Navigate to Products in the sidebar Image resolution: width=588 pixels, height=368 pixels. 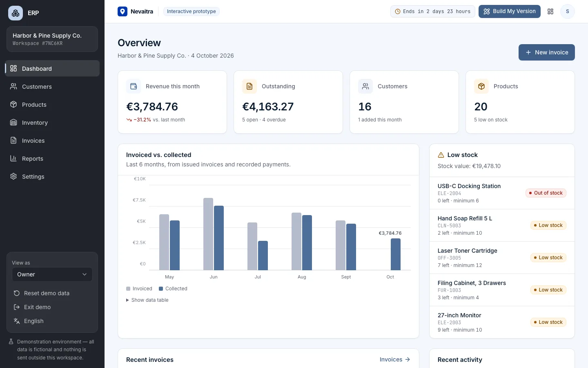[52, 104]
